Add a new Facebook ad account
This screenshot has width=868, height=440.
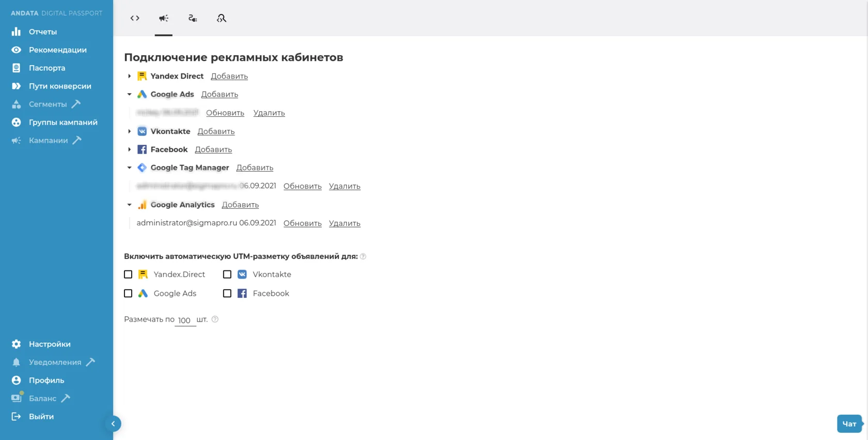[x=213, y=149]
